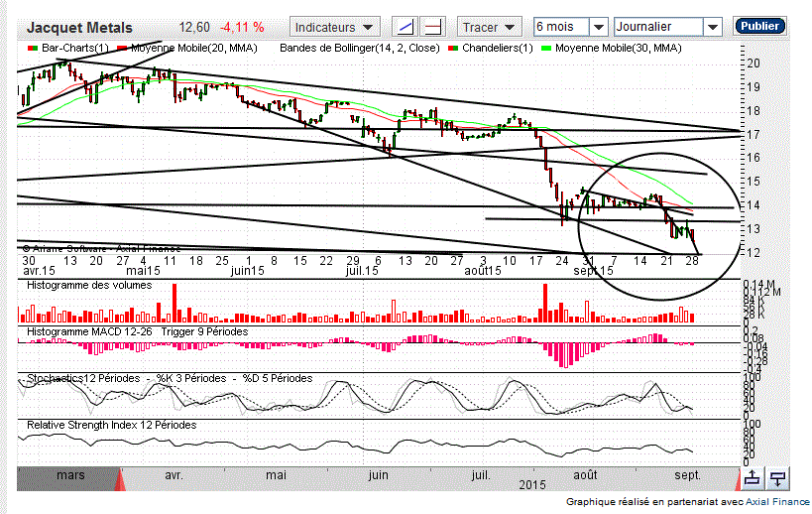
Task: Click the Chandeliers(1) legend entry
Action: [x=497, y=49]
